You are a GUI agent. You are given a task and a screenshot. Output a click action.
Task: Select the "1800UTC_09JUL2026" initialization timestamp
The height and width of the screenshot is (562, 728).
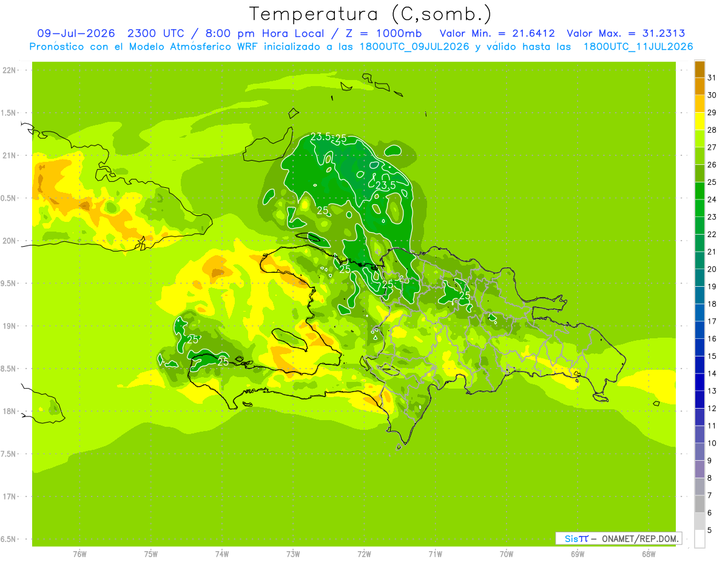pos(414,47)
